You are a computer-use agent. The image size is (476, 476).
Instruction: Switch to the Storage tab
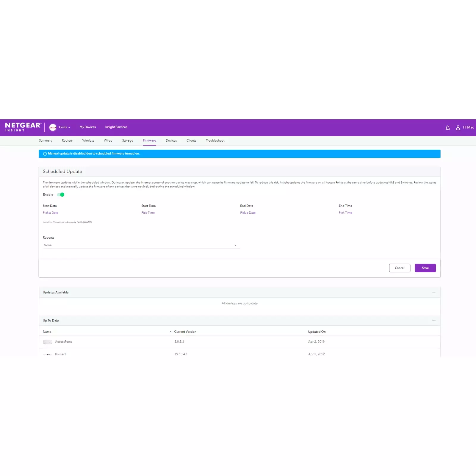(128, 141)
